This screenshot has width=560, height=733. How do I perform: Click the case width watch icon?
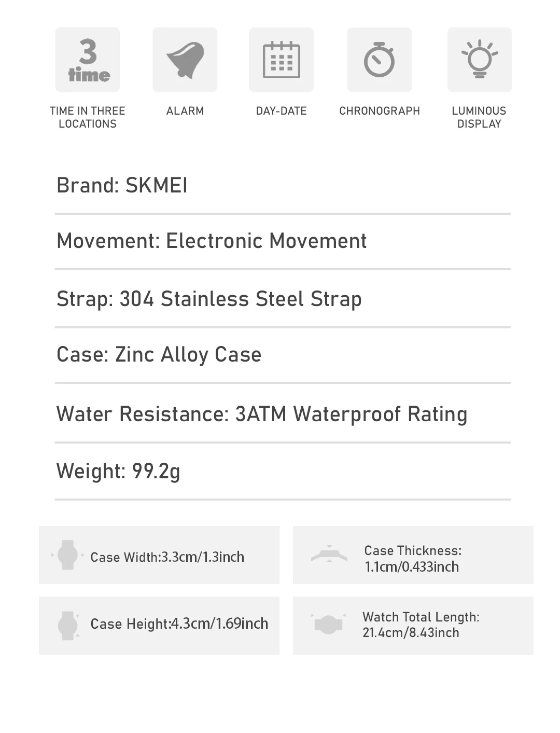tap(67, 555)
